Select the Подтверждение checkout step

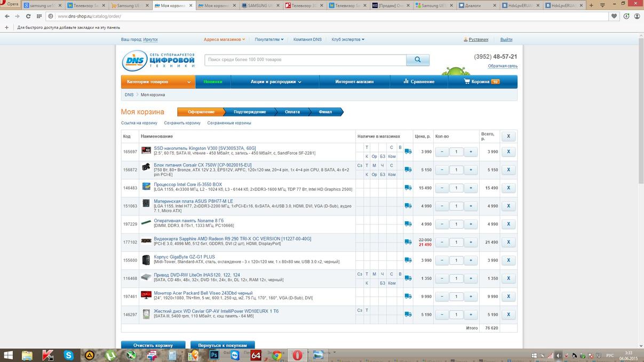coord(250,112)
